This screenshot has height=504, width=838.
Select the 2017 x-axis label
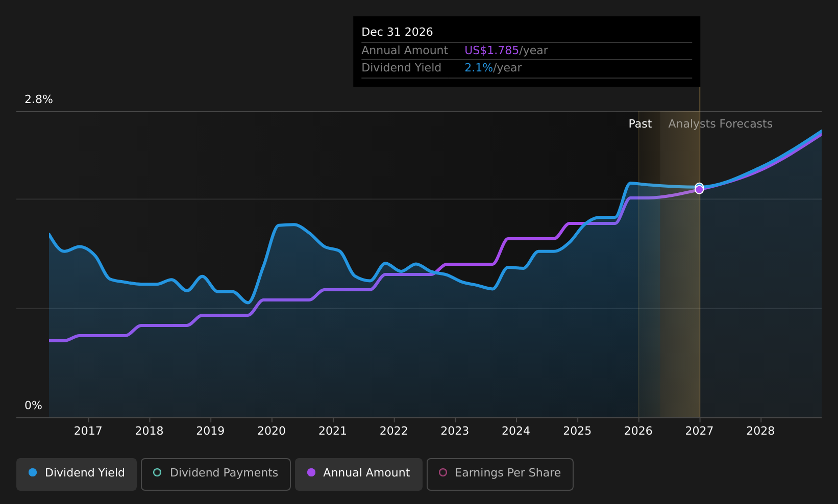coord(88,431)
